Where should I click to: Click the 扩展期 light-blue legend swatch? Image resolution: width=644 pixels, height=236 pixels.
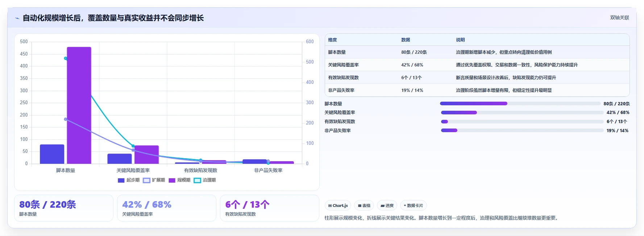(x=146, y=180)
